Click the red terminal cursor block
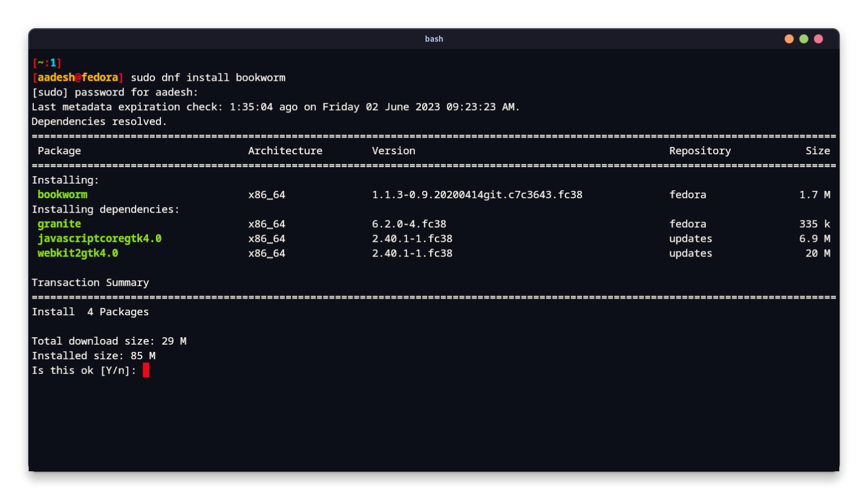The height and width of the screenshot is (500, 868). click(146, 370)
